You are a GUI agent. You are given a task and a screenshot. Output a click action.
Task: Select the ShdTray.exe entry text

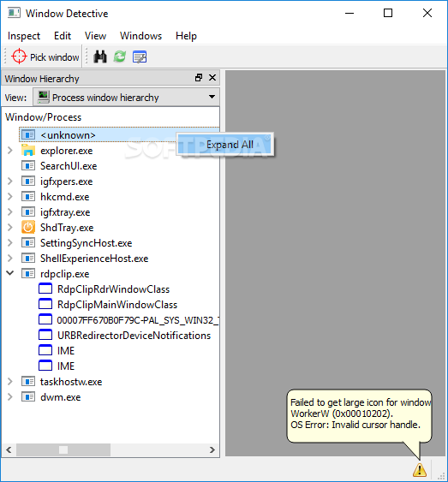[x=67, y=228]
